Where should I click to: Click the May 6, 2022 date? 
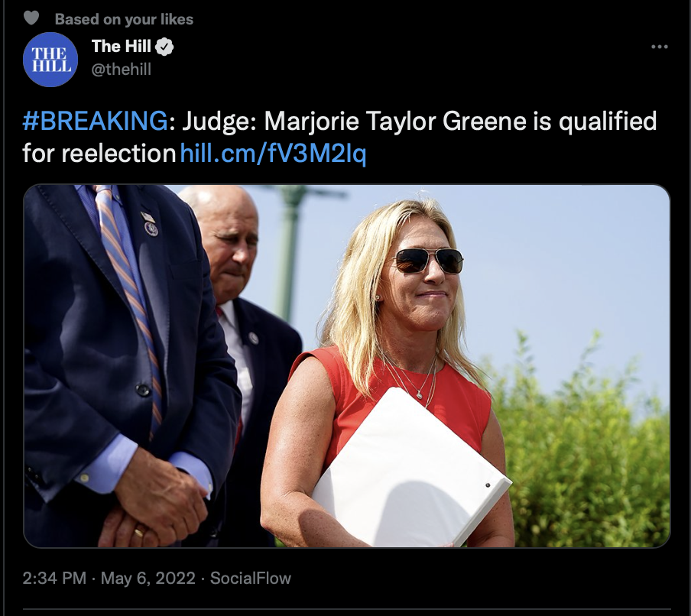(148, 578)
